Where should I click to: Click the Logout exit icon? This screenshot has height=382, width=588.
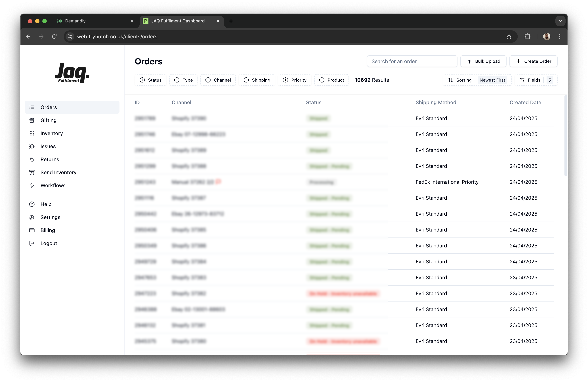coord(32,243)
